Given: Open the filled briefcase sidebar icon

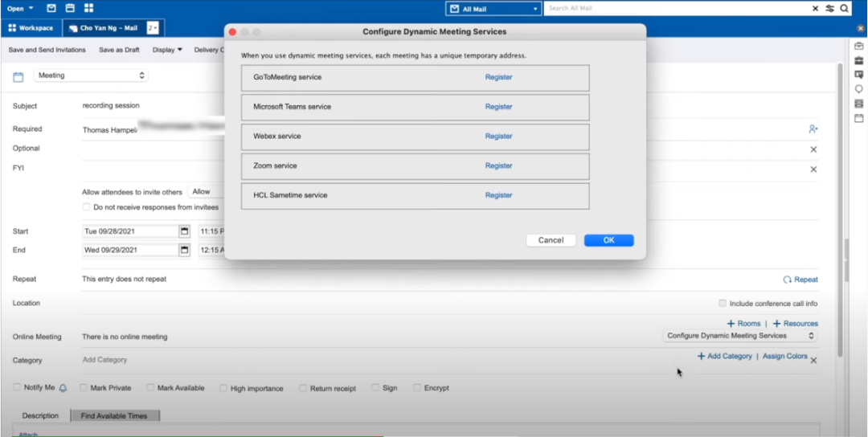Looking at the screenshot, I should [858, 60].
